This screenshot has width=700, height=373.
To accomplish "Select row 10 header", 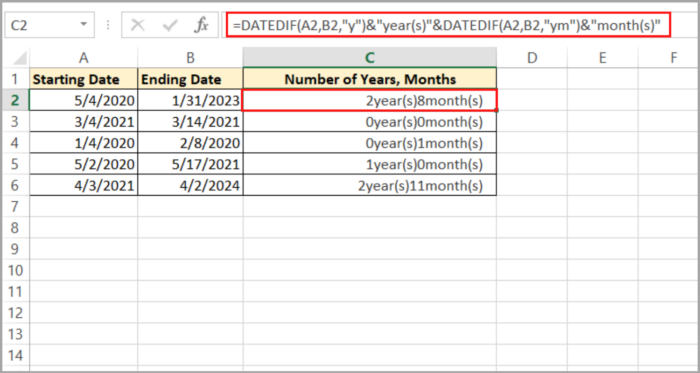I will (16, 270).
